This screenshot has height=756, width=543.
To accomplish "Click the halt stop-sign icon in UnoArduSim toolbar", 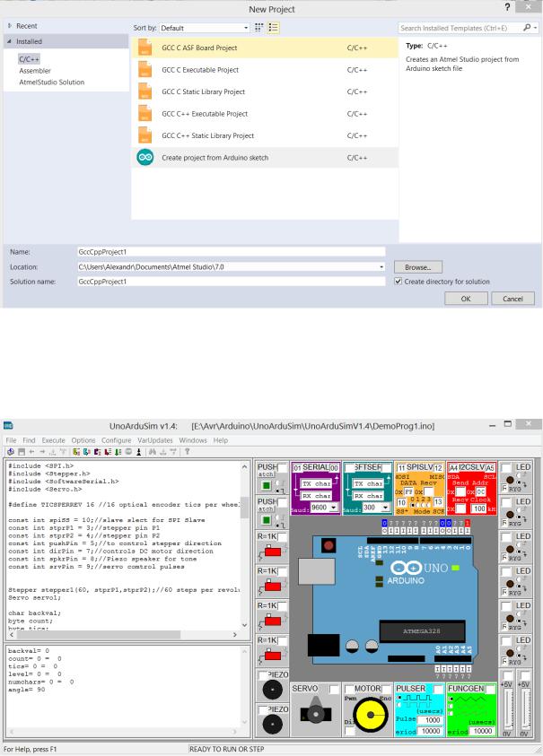I will (x=128, y=452).
